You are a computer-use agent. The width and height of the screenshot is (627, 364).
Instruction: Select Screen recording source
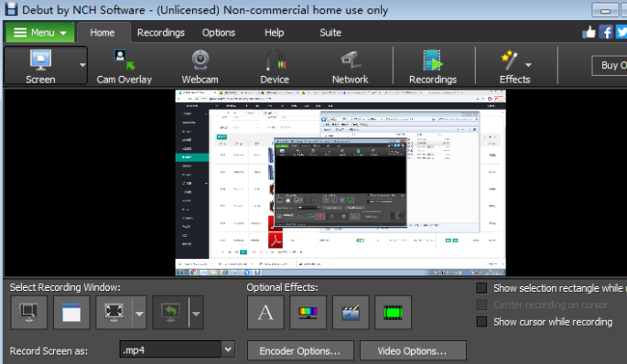(40, 66)
